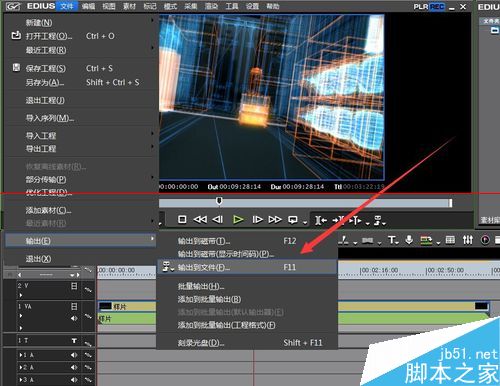Toggle video mute on the 2 V track
This screenshot has height=386, width=500.
pyautogui.click(x=74, y=286)
